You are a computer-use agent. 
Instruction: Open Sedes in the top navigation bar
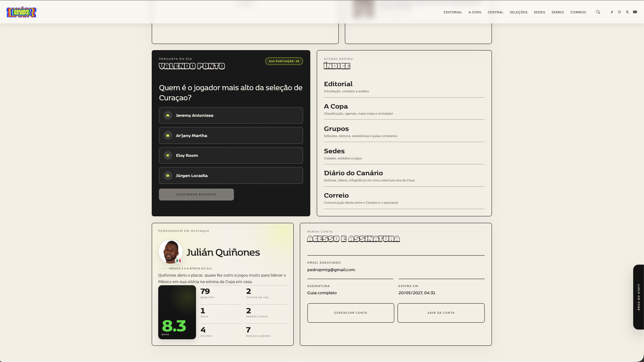tap(539, 12)
